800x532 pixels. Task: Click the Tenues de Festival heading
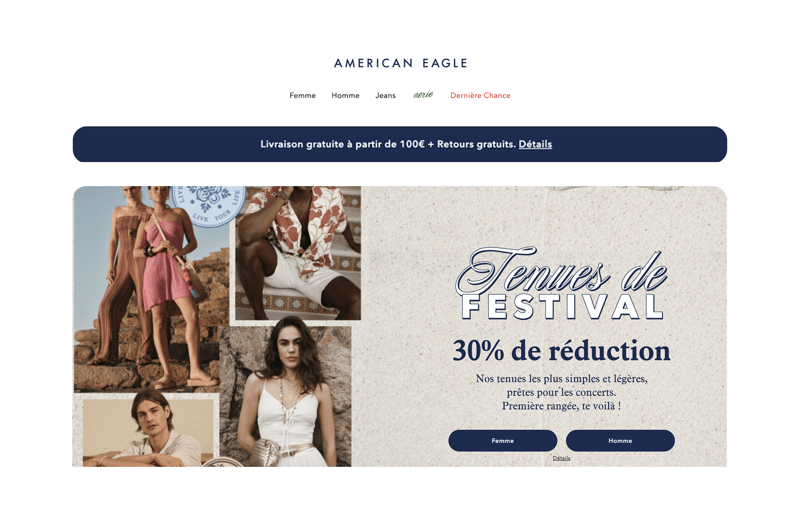[x=562, y=284]
